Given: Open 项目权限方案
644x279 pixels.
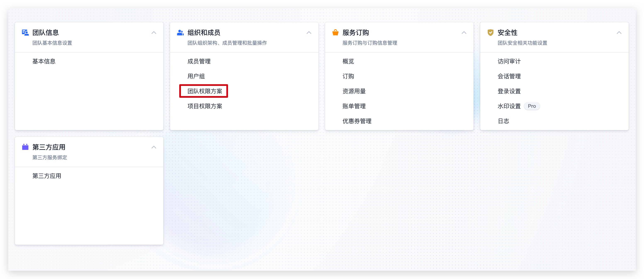Looking at the screenshot, I should coord(205,106).
